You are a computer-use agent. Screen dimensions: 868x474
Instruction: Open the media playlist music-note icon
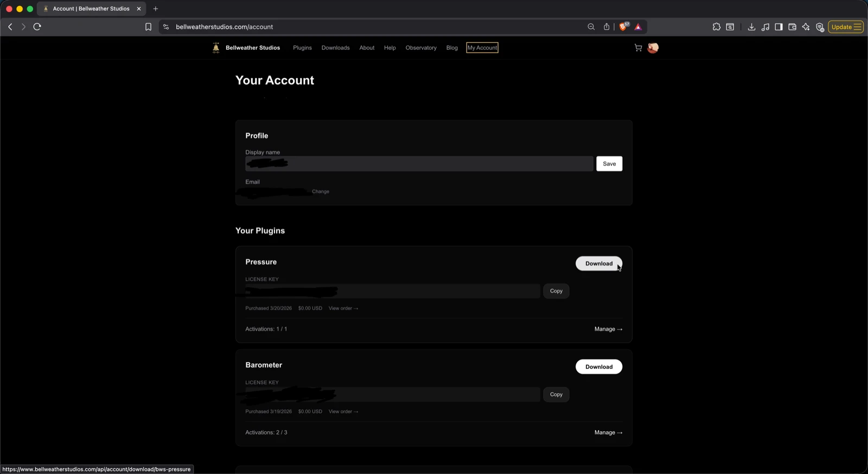pos(765,27)
